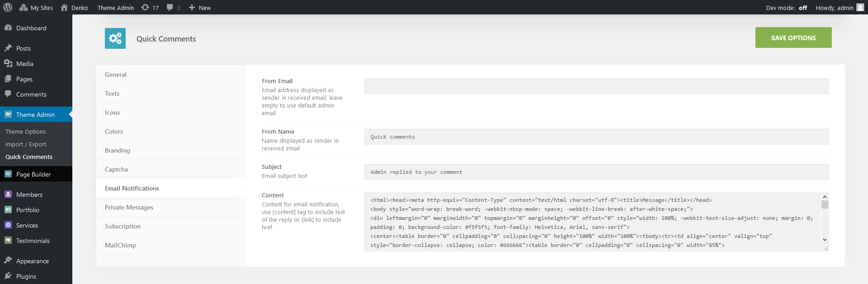Click the Comments bubble icon in sidebar
Image resolution: width=868 pixels, height=284 pixels.
point(8,94)
